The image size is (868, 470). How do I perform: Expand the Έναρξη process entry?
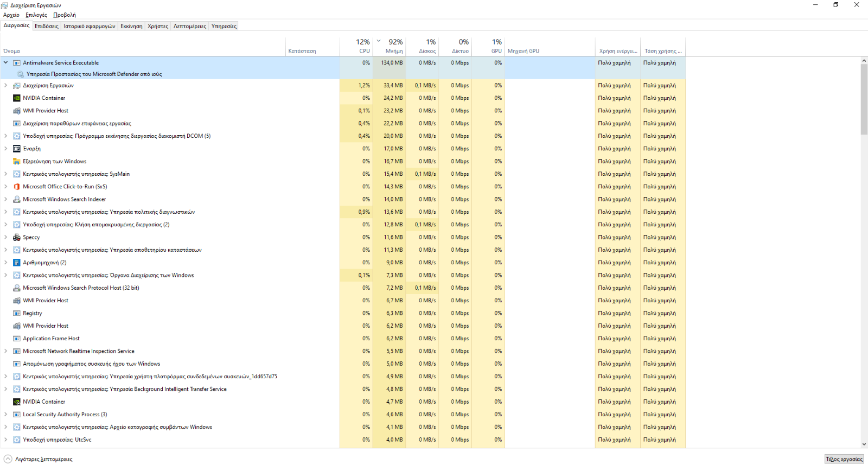click(6, 149)
